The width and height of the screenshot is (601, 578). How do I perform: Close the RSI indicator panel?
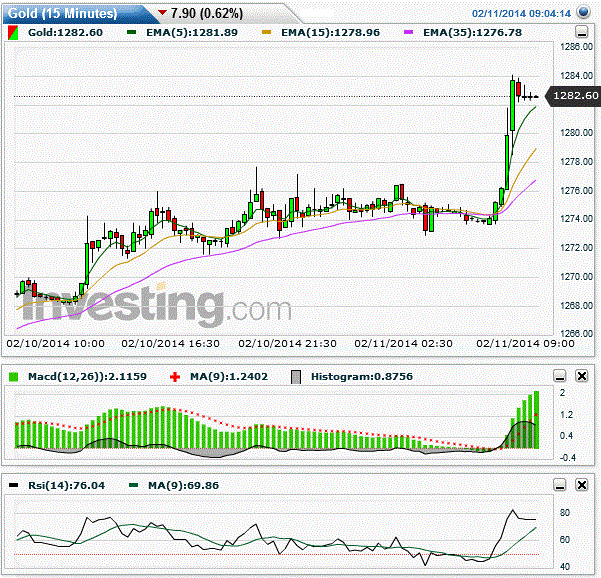tap(582, 485)
